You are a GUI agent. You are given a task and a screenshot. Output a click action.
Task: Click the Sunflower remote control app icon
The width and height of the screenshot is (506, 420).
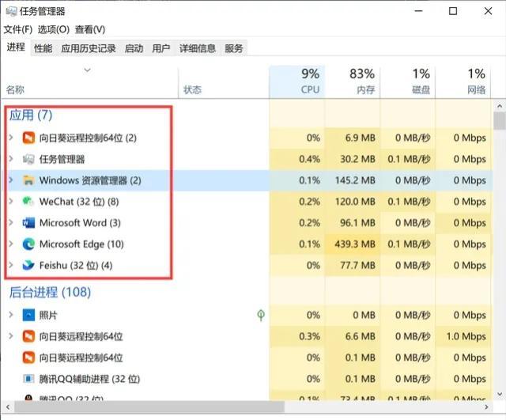tap(29, 138)
